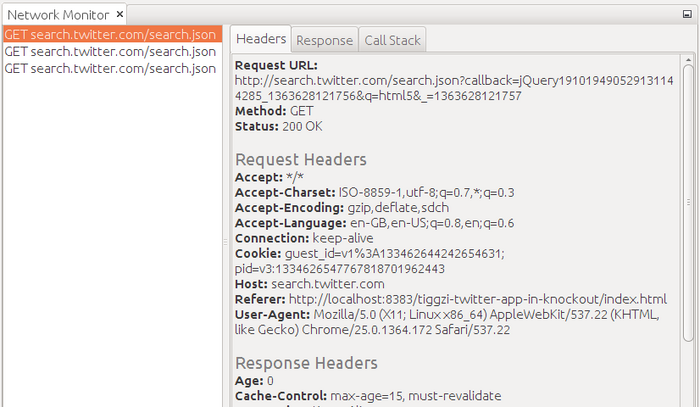
Task: Select the third GET search.json request
Action: coord(112,68)
